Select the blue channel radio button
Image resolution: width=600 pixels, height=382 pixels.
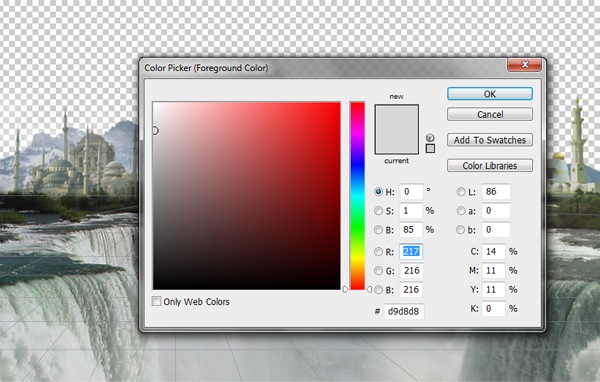click(378, 290)
